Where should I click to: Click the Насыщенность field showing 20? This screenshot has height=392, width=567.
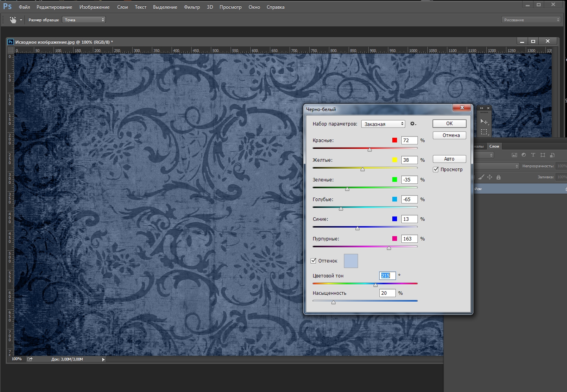pyautogui.click(x=387, y=293)
